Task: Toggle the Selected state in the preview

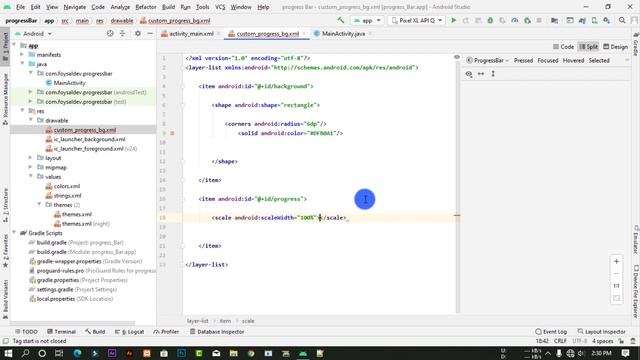Action: pos(599,60)
